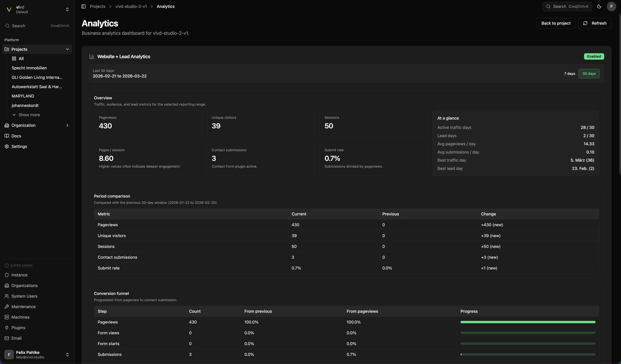Click the Enabled badge on Website + Lead Analytics

point(594,56)
